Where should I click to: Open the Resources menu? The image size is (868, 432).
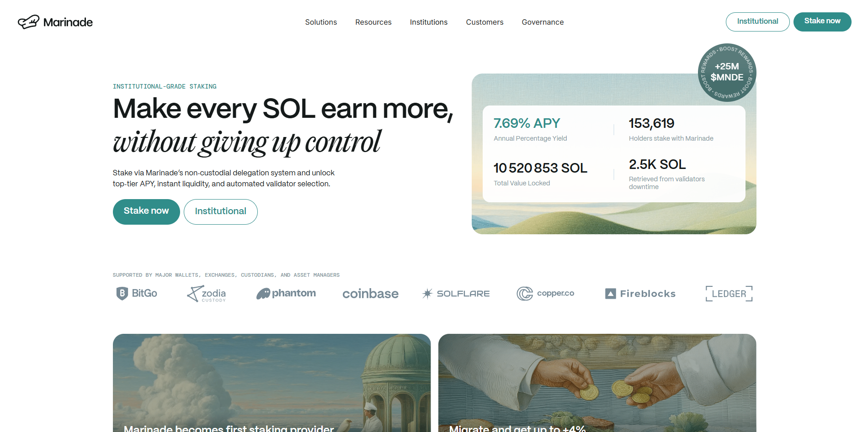[x=373, y=22]
